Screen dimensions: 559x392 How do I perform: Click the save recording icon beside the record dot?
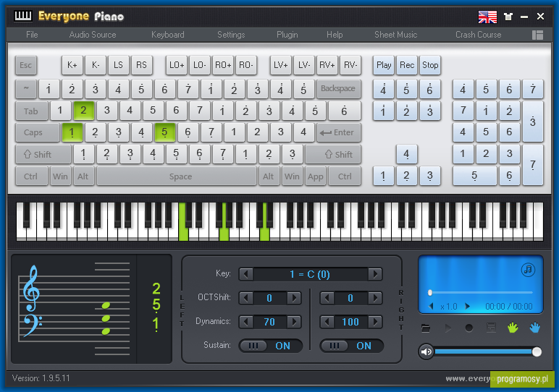pyautogui.click(x=491, y=328)
